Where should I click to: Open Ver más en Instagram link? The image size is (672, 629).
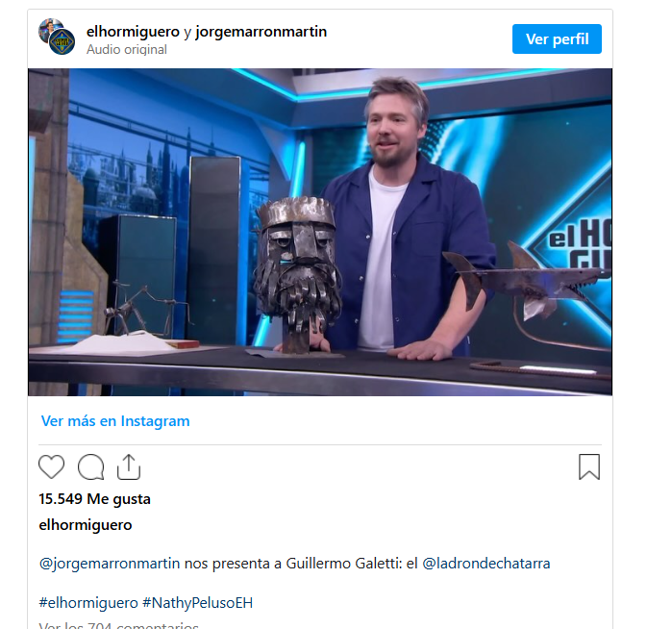point(115,421)
